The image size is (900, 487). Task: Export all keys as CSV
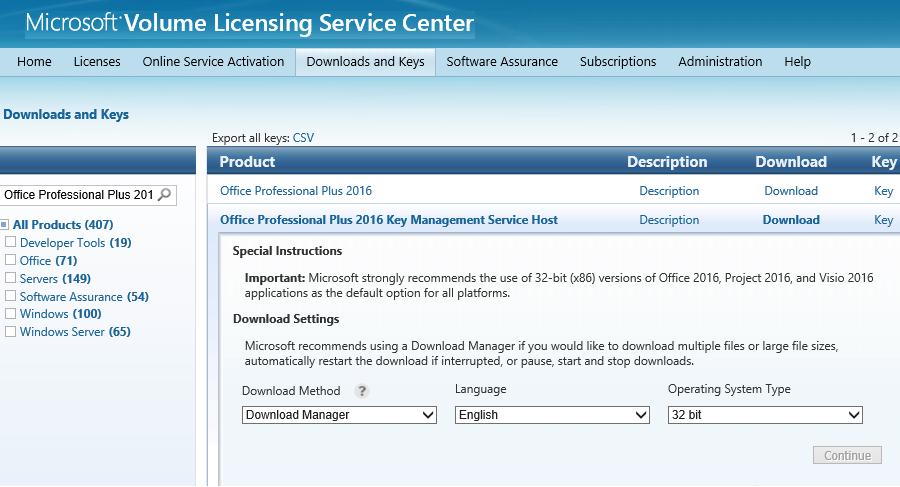[x=303, y=138]
